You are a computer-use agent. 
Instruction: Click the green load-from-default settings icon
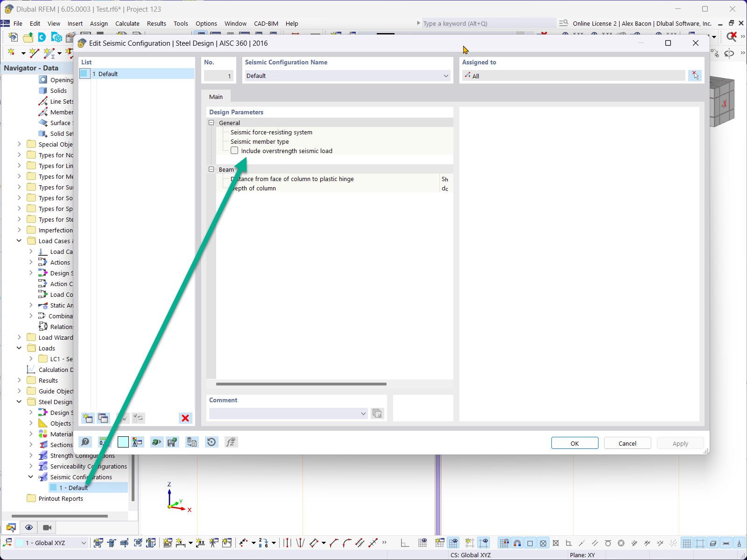pyautogui.click(x=157, y=442)
